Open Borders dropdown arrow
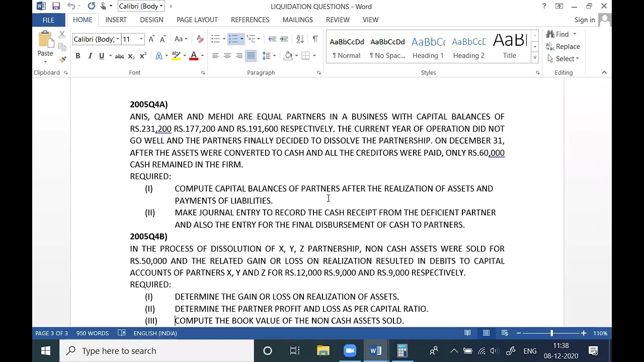The height and width of the screenshot is (362, 644). tap(314, 56)
